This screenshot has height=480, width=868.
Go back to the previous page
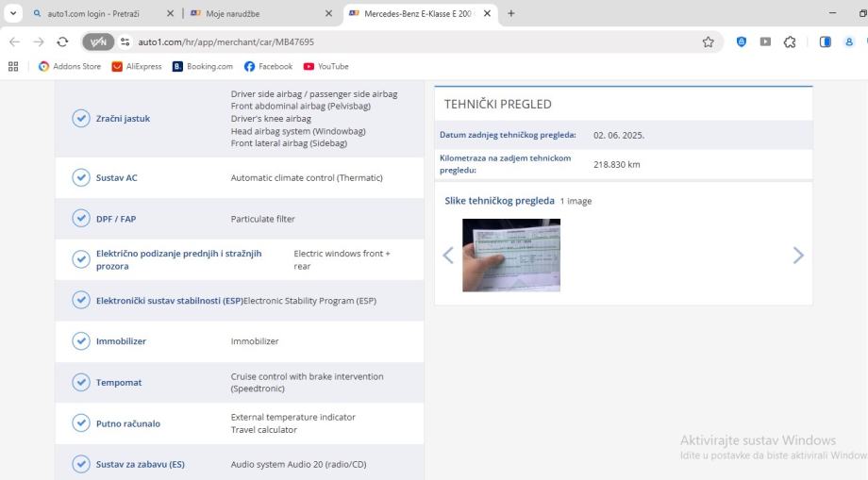click(15, 42)
